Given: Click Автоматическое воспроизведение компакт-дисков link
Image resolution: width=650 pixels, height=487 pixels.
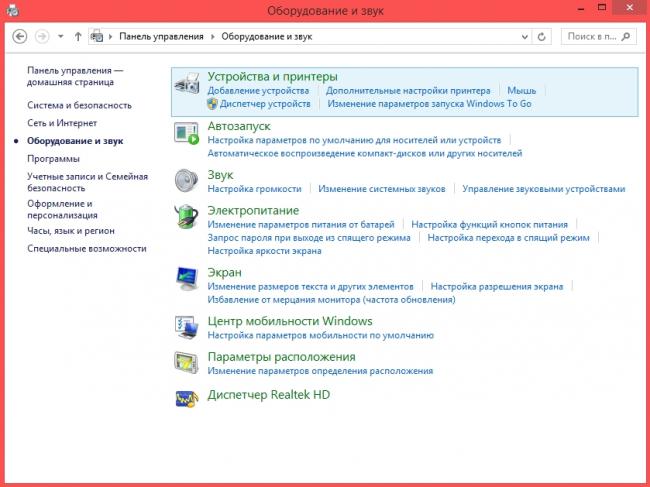Looking at the screenshot, I should [365, 153].
